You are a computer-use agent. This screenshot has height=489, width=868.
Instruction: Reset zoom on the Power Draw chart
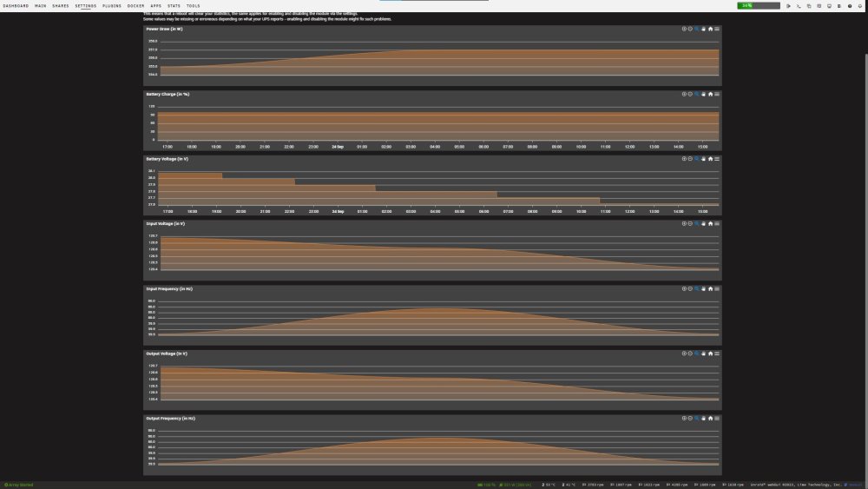click(710, 29)
